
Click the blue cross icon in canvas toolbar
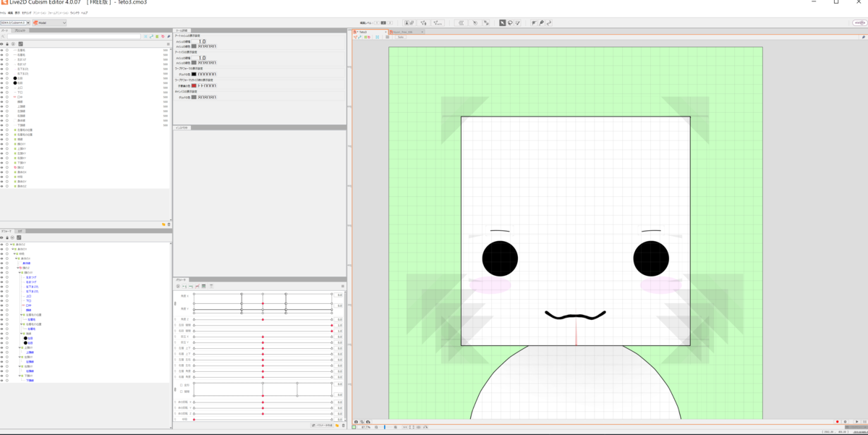tap(377, 37)
